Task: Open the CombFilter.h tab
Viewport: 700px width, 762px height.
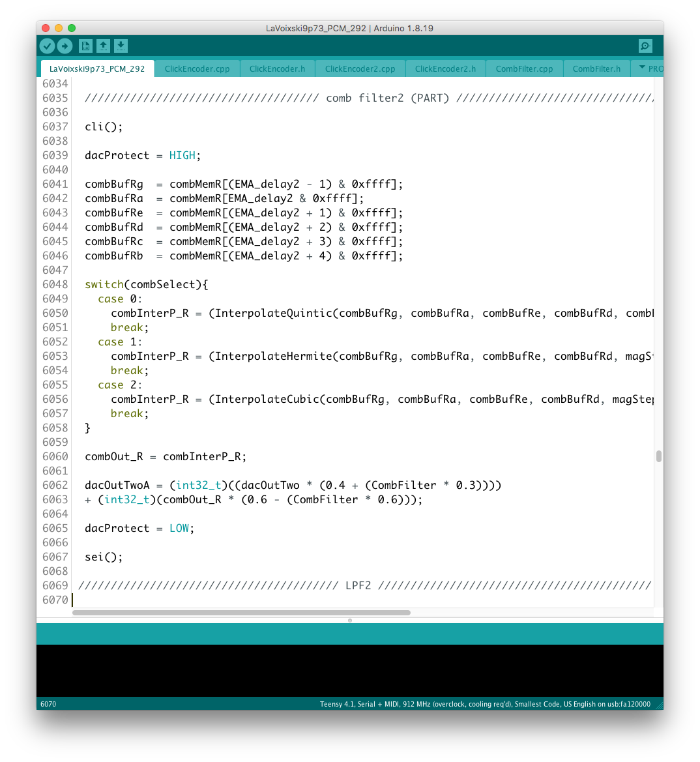Action: click(x=596, y=68)
